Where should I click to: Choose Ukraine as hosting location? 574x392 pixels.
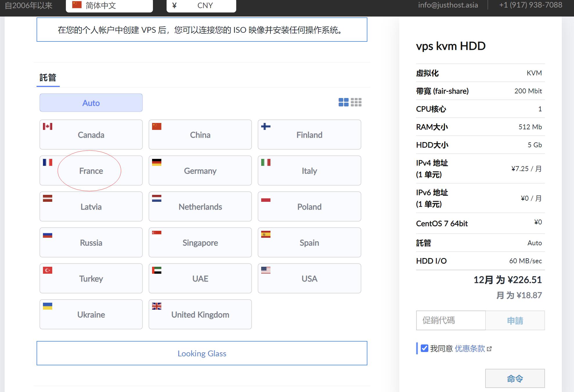pyautogui.click(x=91, y=314)
